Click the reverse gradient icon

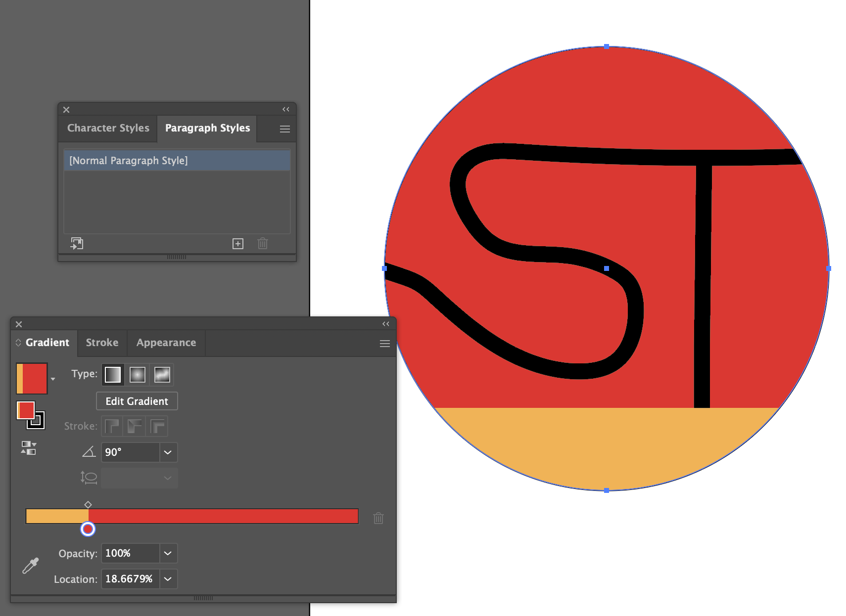click(28, 448)
